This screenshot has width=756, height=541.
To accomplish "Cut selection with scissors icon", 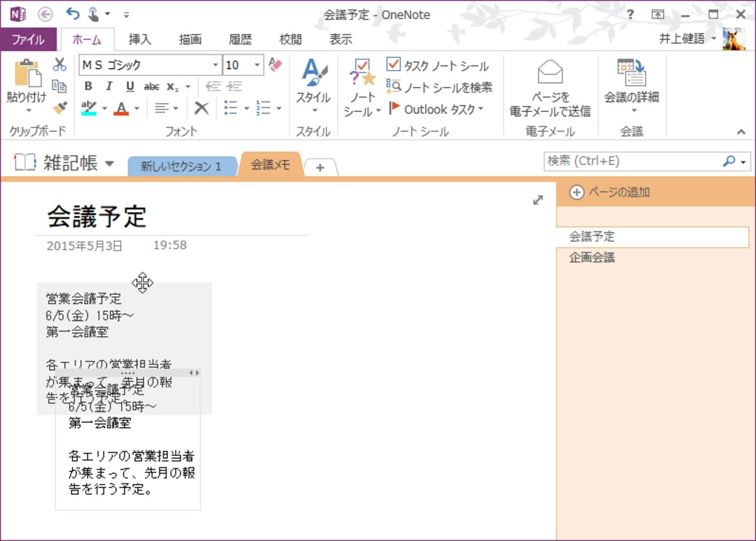I will (60, 65).
